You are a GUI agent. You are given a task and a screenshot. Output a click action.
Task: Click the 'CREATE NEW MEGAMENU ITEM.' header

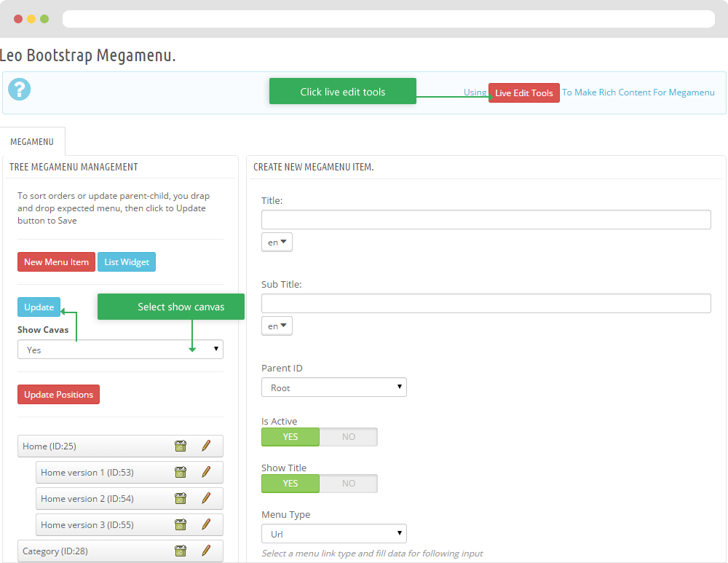[313, 167]
